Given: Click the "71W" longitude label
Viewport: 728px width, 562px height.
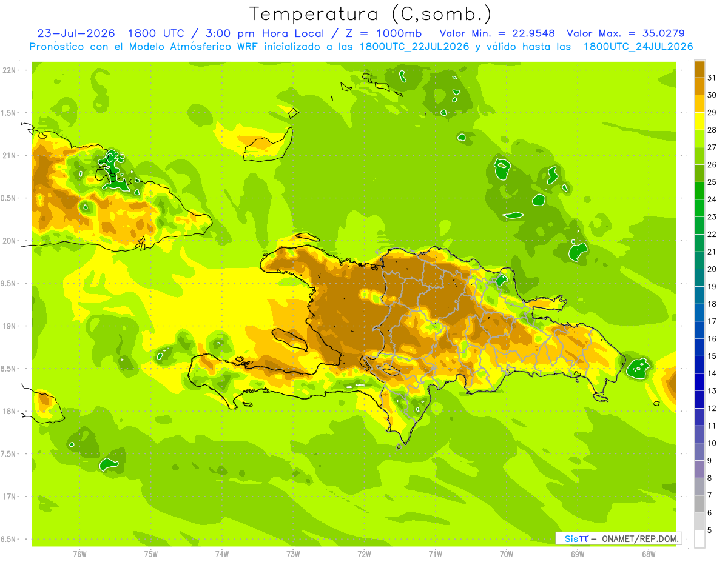Looking at the screenshot, I should coord(435,554).
